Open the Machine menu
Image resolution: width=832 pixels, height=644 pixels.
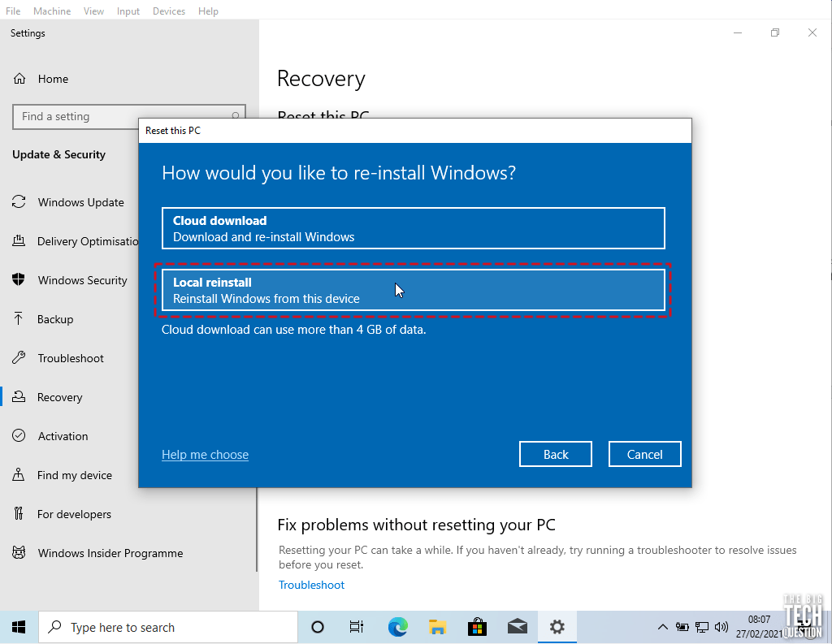pyautogui.click(x=52, y=11)
